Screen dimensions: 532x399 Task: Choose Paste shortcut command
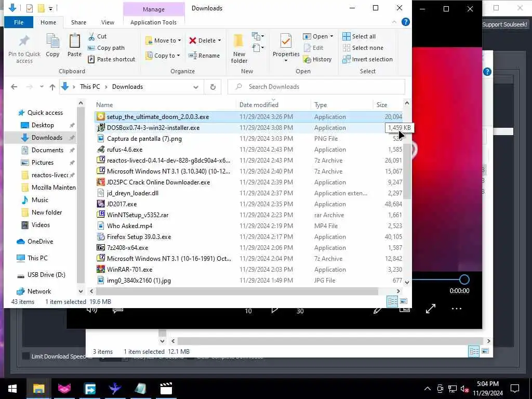point(111,59)
